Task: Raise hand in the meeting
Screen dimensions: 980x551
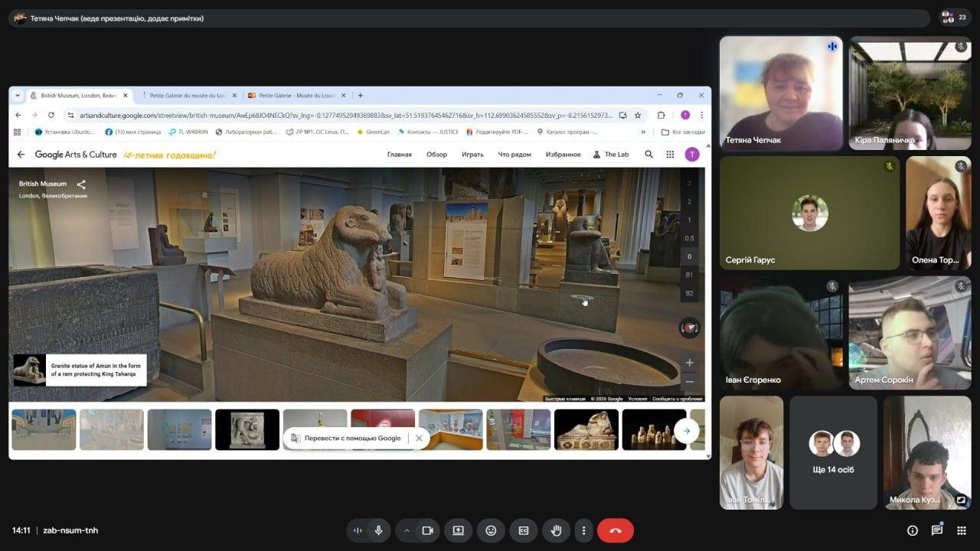Action: tap(557, 530)
